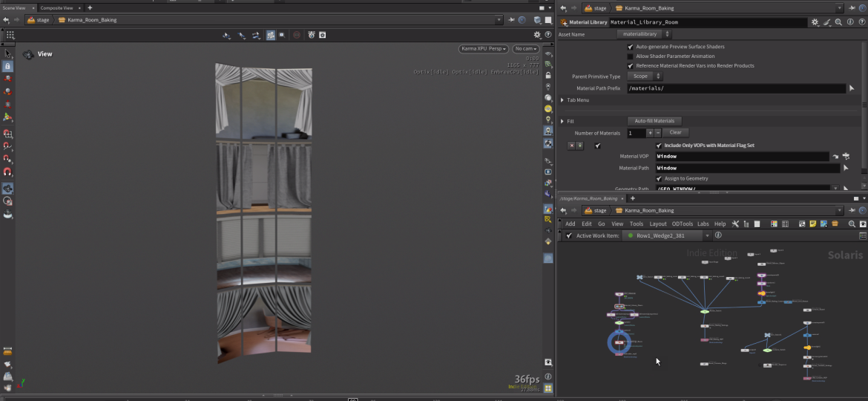Screen dimensions: 868x401
Task: Switch to the Composite View tab
Action: (56, 7)
